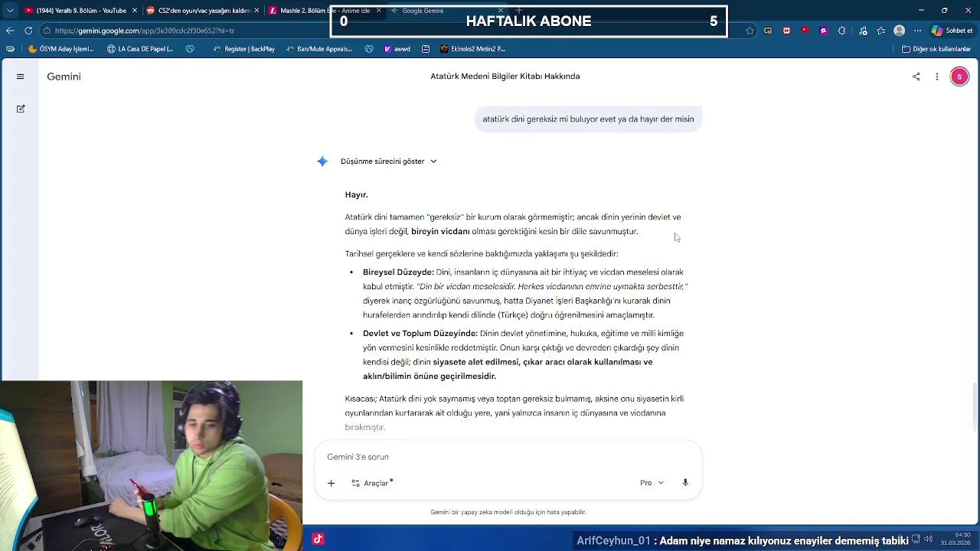980x551 pixels.
Task: Click the user message about atatürk dini
Action: 588,119
